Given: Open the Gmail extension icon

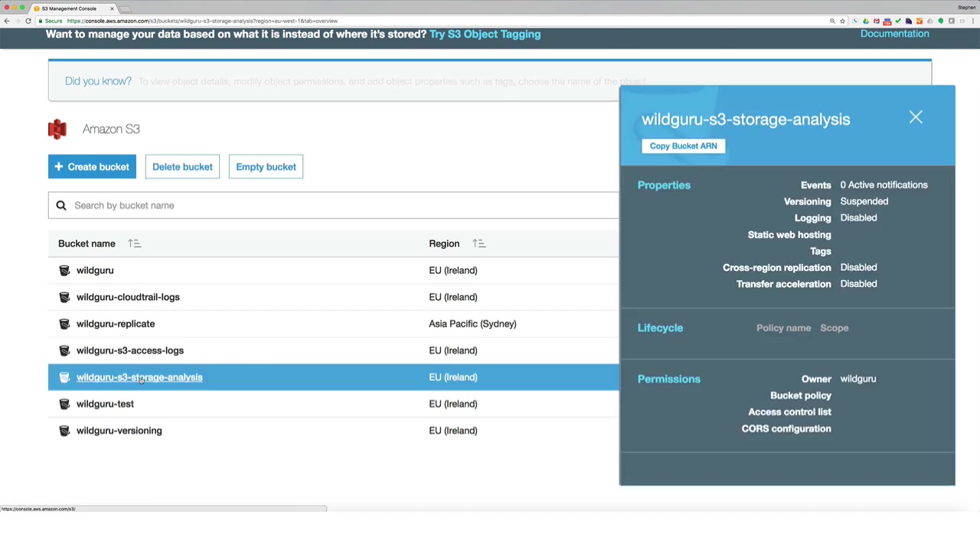Looking at the screenshot, I should pyautogui.click(x=877, y=21).
